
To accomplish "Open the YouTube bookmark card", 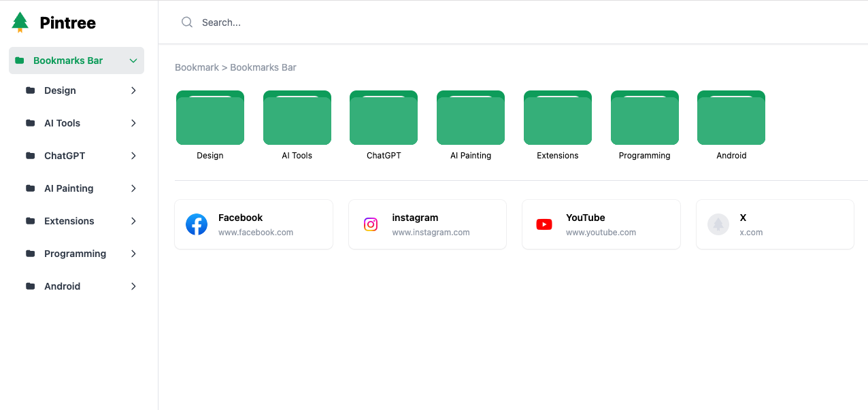I will pyautogui.click(x=601, y=224).
